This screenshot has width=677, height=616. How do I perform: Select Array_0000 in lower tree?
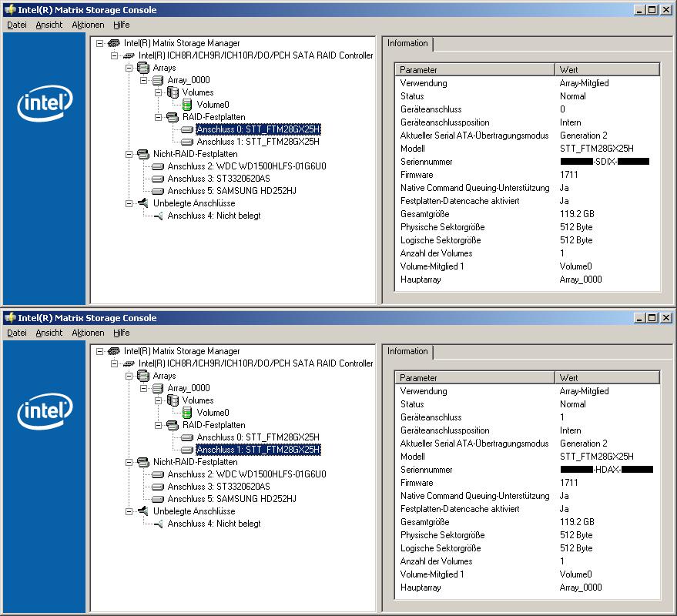[x=189, y=388]
